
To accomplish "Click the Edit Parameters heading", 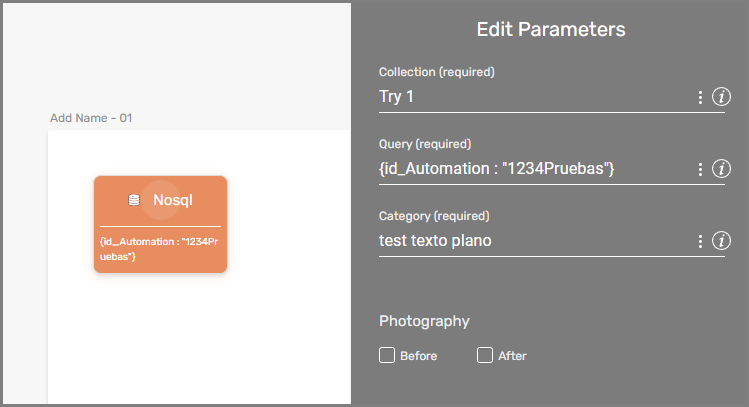I will tap(551, 30).
